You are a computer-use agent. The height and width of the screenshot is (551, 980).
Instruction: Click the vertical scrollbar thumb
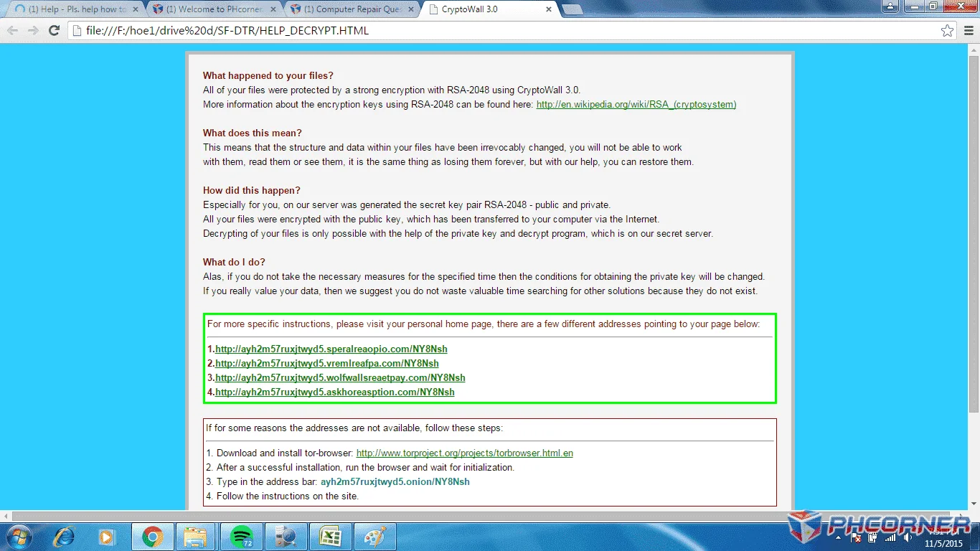[x=974, y=234]
